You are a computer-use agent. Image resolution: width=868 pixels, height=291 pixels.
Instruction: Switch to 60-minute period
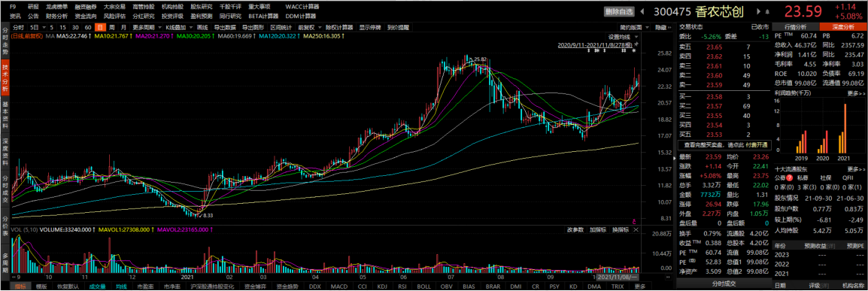87,27
